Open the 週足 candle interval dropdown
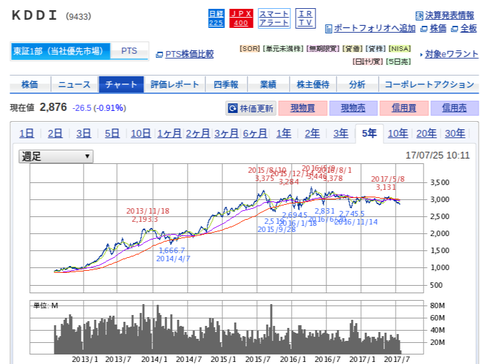480x364 pixels. (x=56, y=156)
